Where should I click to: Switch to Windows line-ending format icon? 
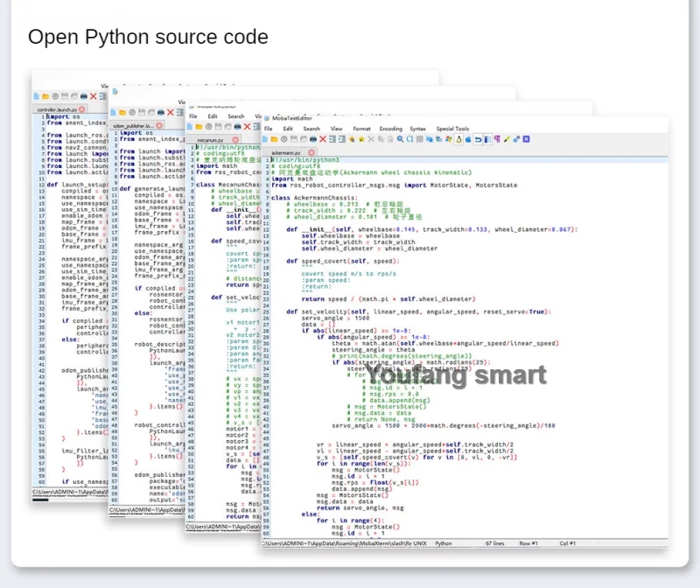point(449,139)
